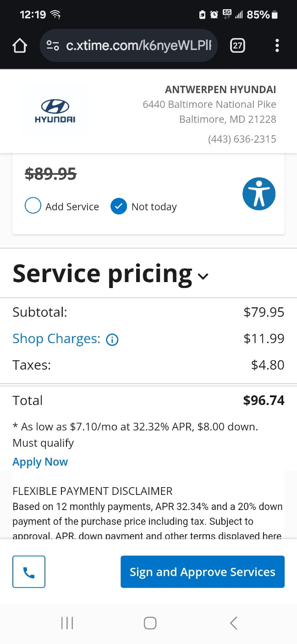The image size is (297, 644).
Task: Open the site info icon in address bar
Action: [x=53, y=45]
